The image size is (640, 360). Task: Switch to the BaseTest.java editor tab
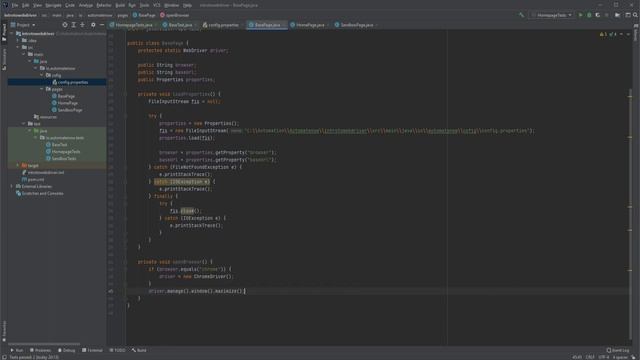(180, 25)
